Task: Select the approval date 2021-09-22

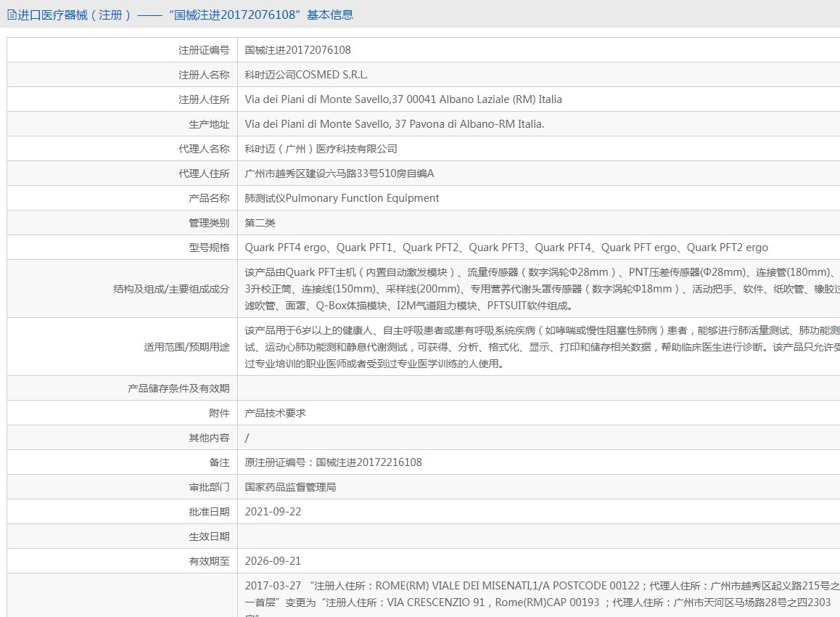Action: 273,512
